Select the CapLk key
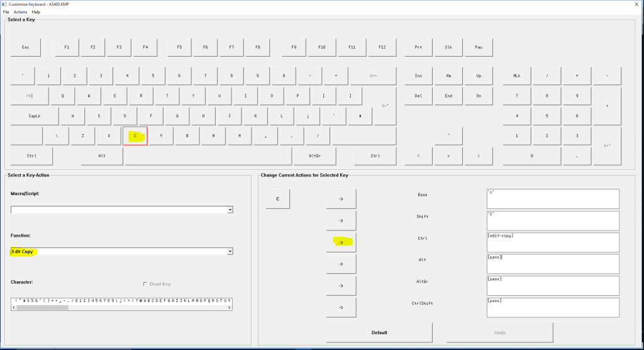The width and height of the screenshot is (644, 350). pos(35,116)
